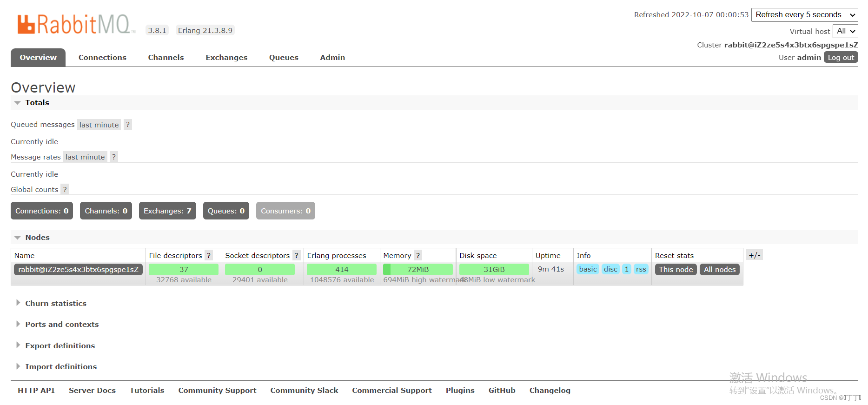
Task: Open help for Global counts
Action: click(x=65, y=189)
